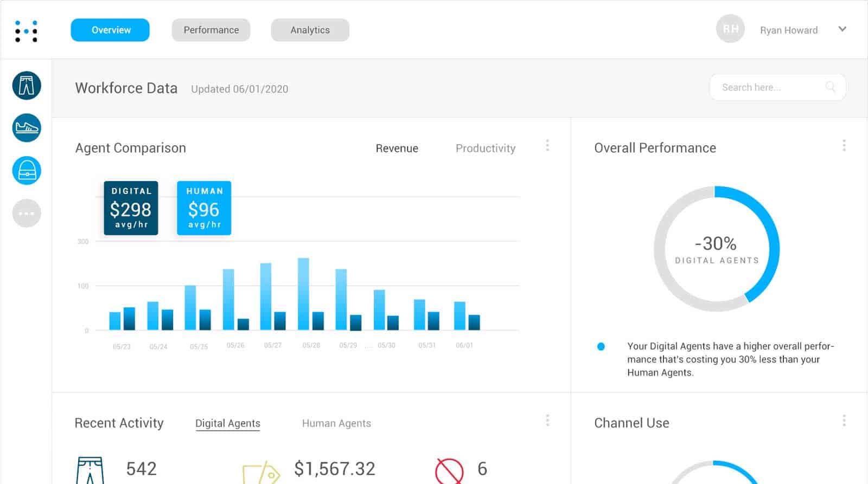The width and height of the screenshot is (868, 484).
Task: Click the 542 activity value
Action: pyautogui.click(x=142, y=468)
